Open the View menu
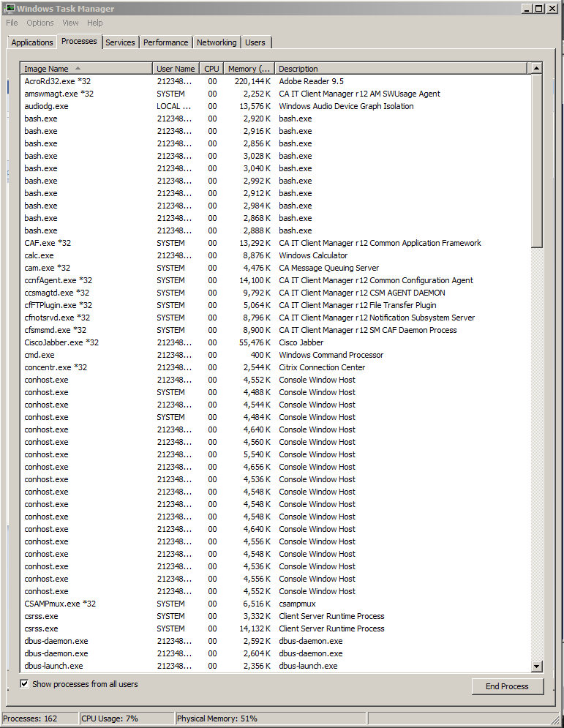 70,23
